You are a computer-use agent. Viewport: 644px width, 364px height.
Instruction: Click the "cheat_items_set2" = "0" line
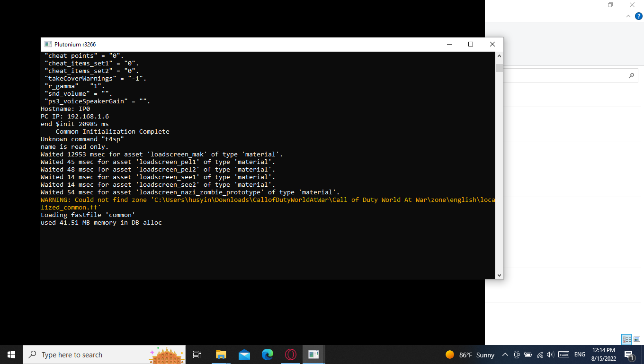(92, 71)
